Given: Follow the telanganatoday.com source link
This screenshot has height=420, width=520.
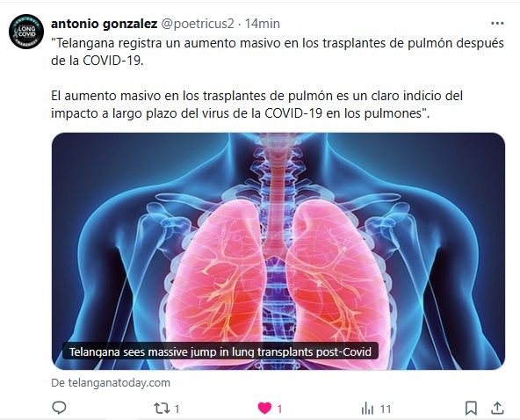Looking at the screenshot, I should (111, 383).
